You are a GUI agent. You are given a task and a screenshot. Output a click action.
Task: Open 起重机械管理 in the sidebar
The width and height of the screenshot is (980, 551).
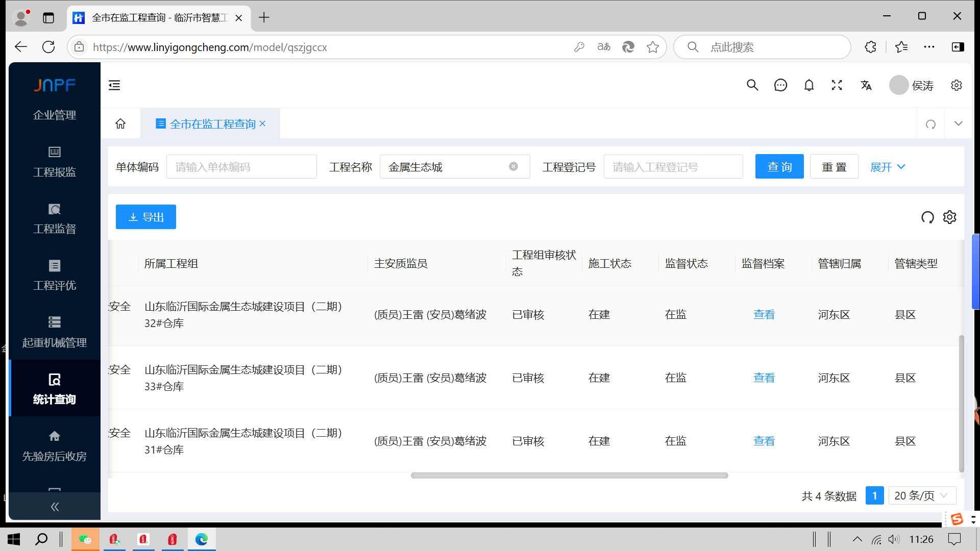point(55,332)
